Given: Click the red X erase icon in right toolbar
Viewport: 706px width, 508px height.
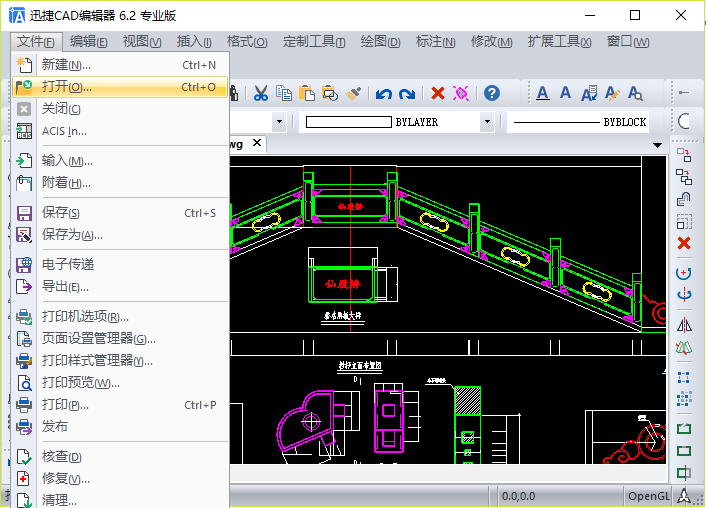Looking at the screenshot, I should click(x=684, y=243).
